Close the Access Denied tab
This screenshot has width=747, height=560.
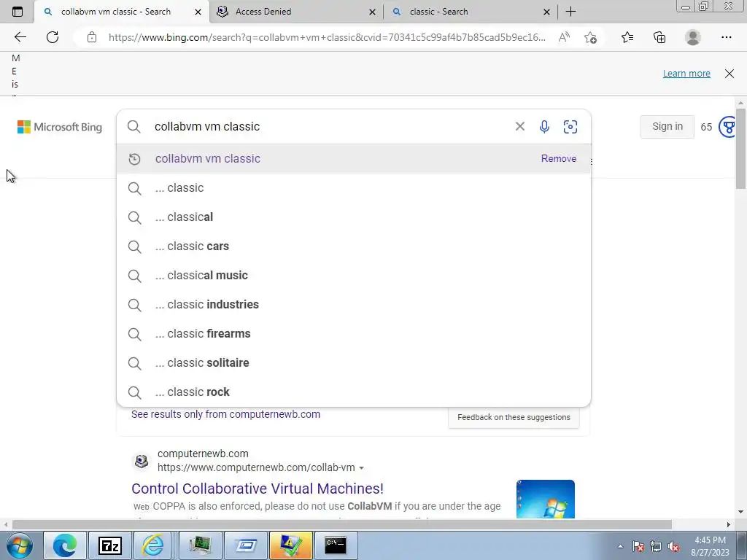(372, 12)
